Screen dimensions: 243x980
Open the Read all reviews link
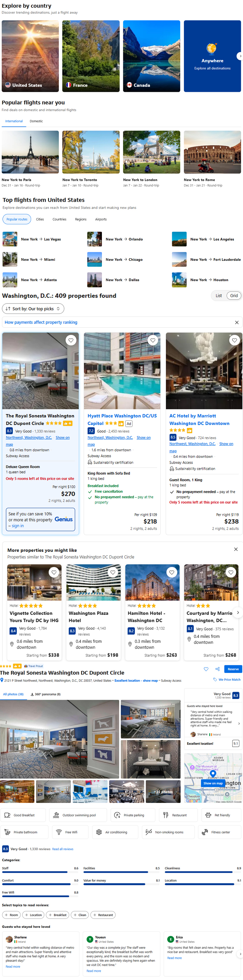coord(63,849)
